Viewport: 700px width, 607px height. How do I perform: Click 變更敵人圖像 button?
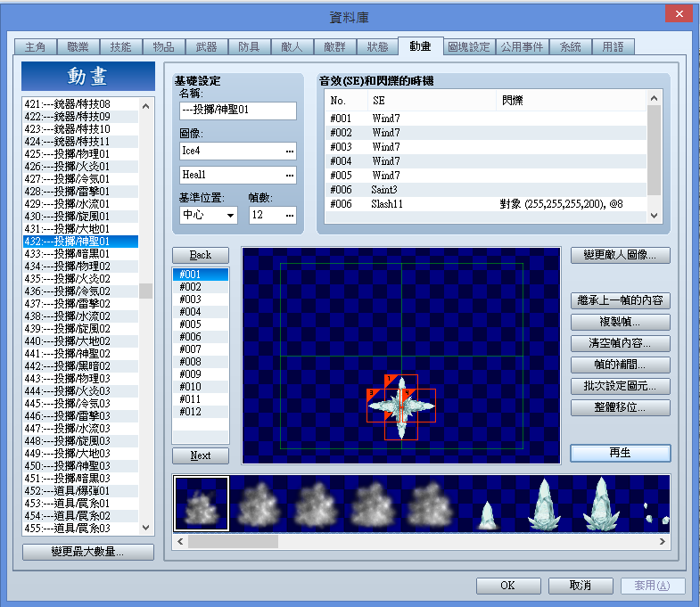coord(620,255)
